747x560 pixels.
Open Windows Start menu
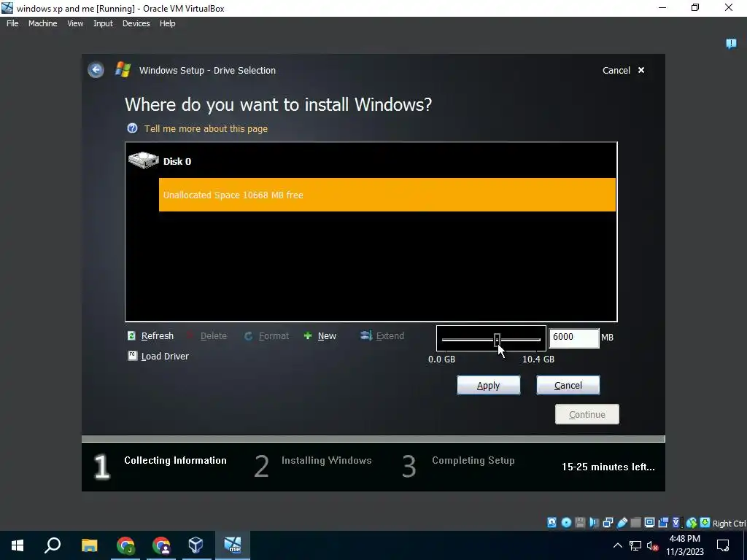pyautogui.click(x=18, y=545)
